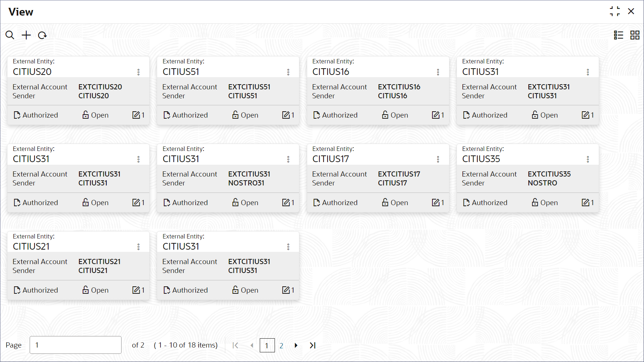The height and width of the screenshot is (362, 644).
Task: Go to page 2 link
Action: pos(281,346)
